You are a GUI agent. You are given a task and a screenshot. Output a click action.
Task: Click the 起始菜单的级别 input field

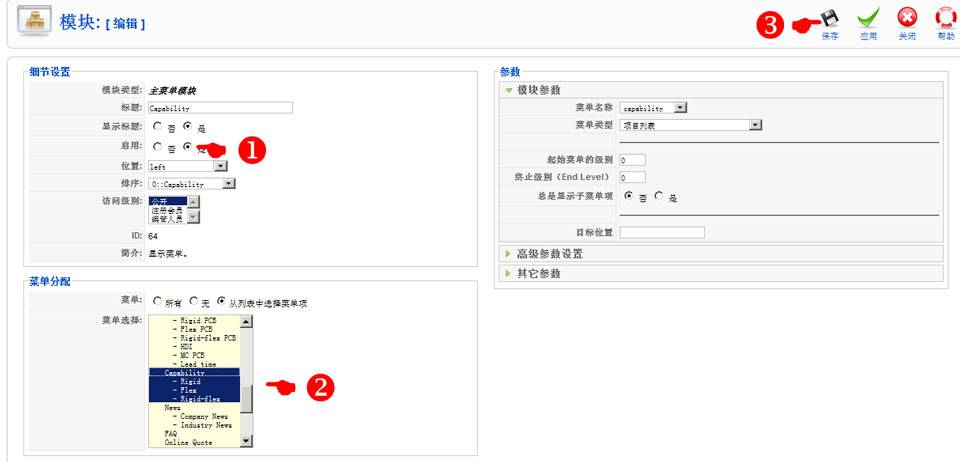tap(632, 160)
